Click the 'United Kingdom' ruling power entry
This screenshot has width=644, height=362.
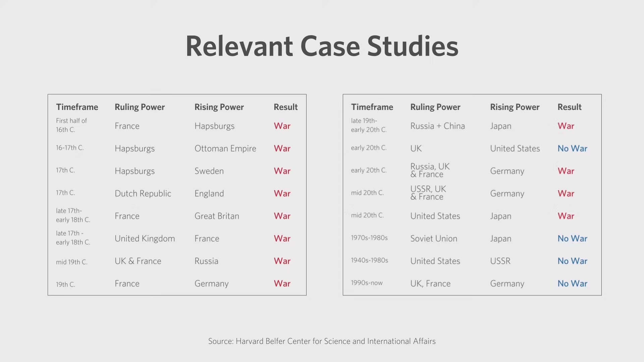click(145, 238)
